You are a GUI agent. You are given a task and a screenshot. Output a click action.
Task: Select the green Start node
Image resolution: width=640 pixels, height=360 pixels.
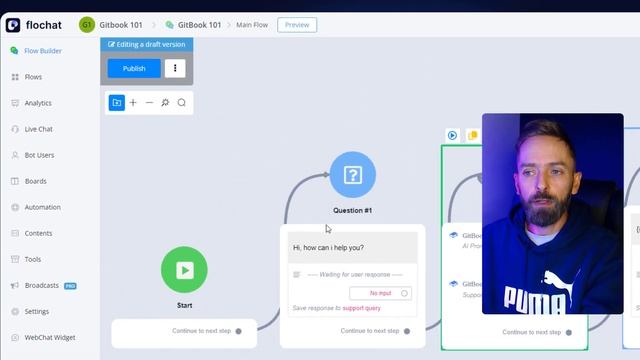click(x=184, y=270)
